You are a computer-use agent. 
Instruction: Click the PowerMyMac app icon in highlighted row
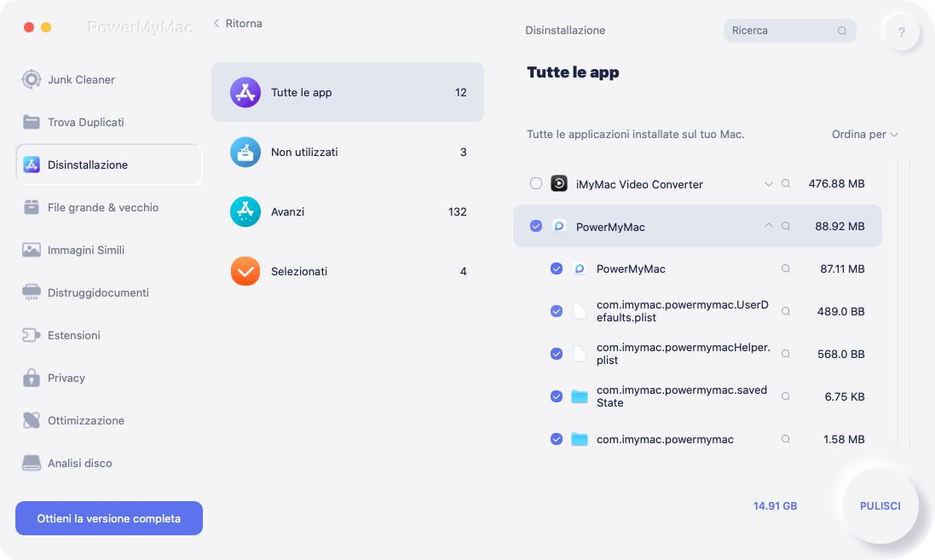point(559,226)
